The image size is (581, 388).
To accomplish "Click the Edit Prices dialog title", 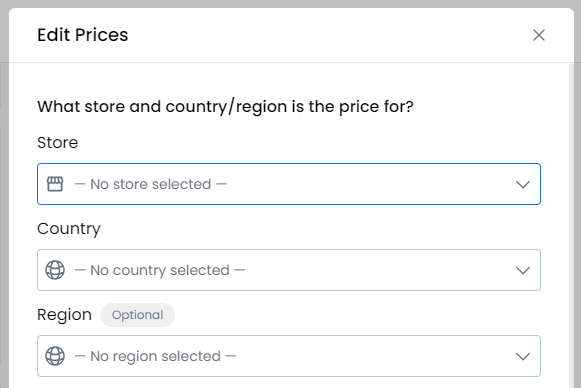I will tap(83, 35).
